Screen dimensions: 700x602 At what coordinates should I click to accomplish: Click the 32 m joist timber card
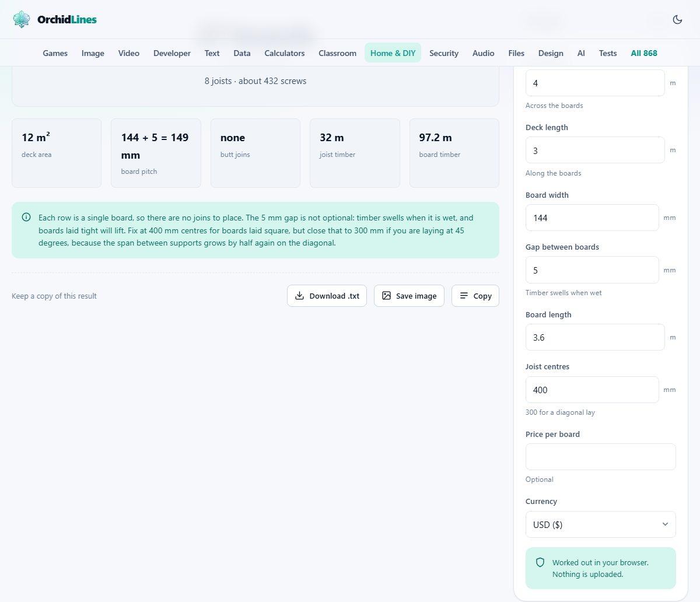point(355,153)
